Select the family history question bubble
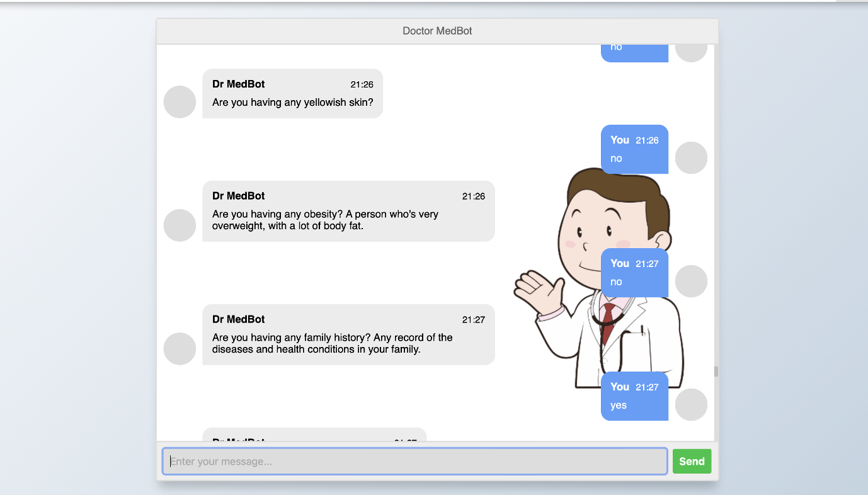This screenshot has height=495, width=868. [348, 334]
